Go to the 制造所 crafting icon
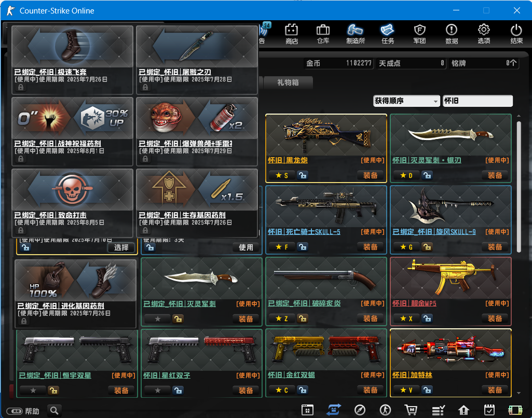This screenshot has height=418, width=532. (355, 34)
